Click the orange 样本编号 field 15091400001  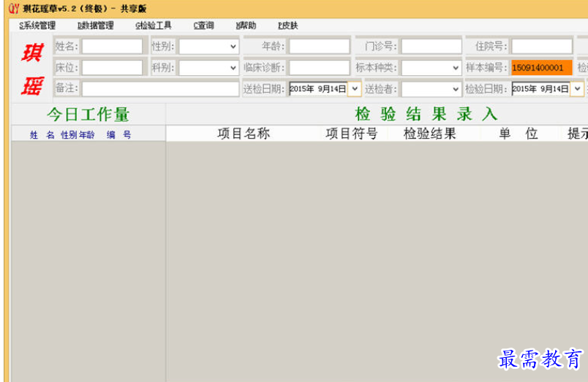tap(542, 68)
